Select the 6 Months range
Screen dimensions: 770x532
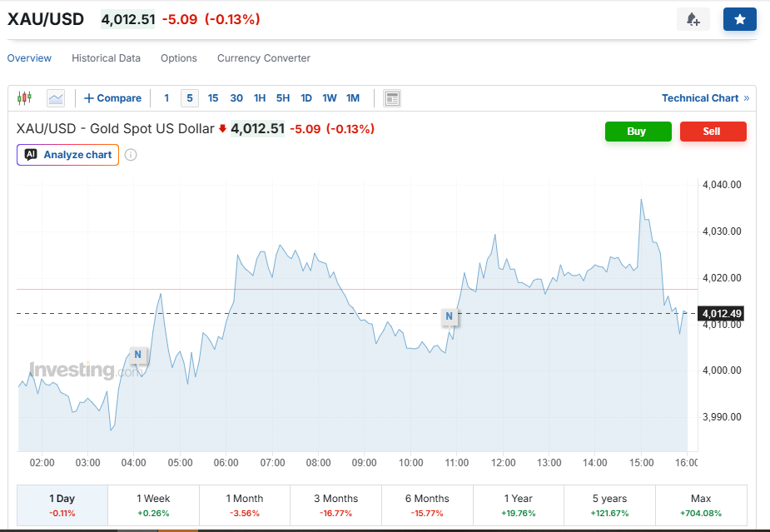tap(427, 505)
